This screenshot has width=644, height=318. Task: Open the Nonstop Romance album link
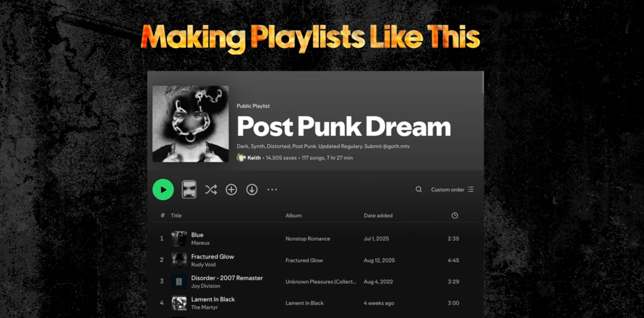click(x=308, y=239)
